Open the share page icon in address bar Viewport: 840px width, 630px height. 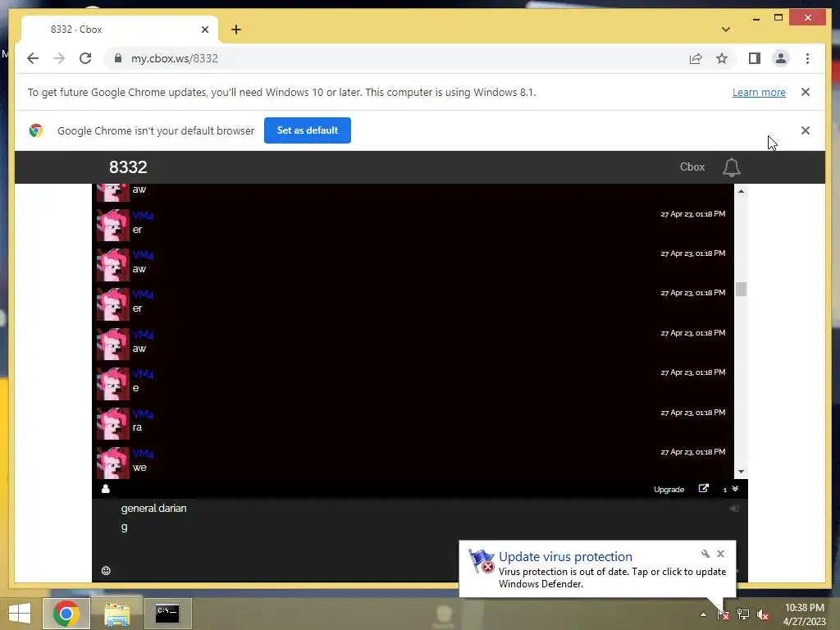click(x=696, y=58)
